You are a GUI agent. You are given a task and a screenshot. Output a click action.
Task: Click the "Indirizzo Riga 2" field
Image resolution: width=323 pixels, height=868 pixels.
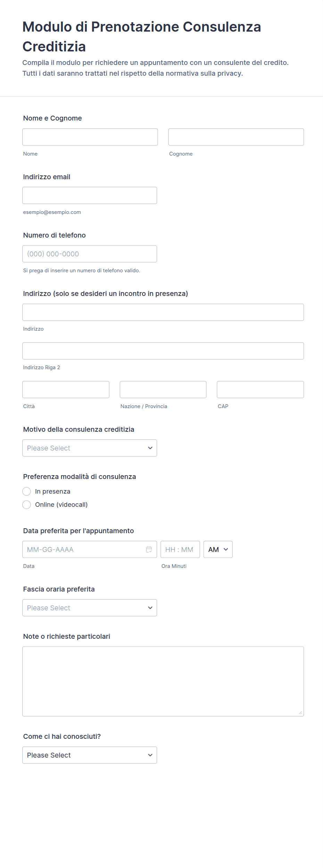[163, 351]
